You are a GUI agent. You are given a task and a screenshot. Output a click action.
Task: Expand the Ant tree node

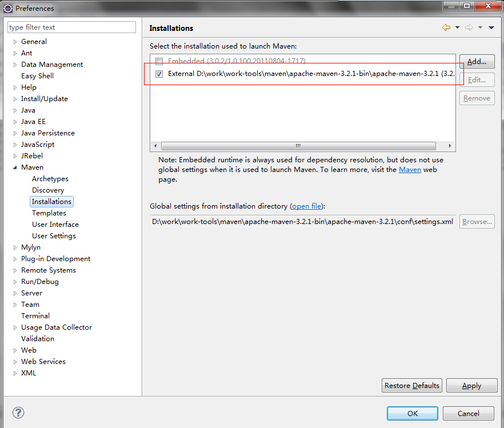(15, 53)
